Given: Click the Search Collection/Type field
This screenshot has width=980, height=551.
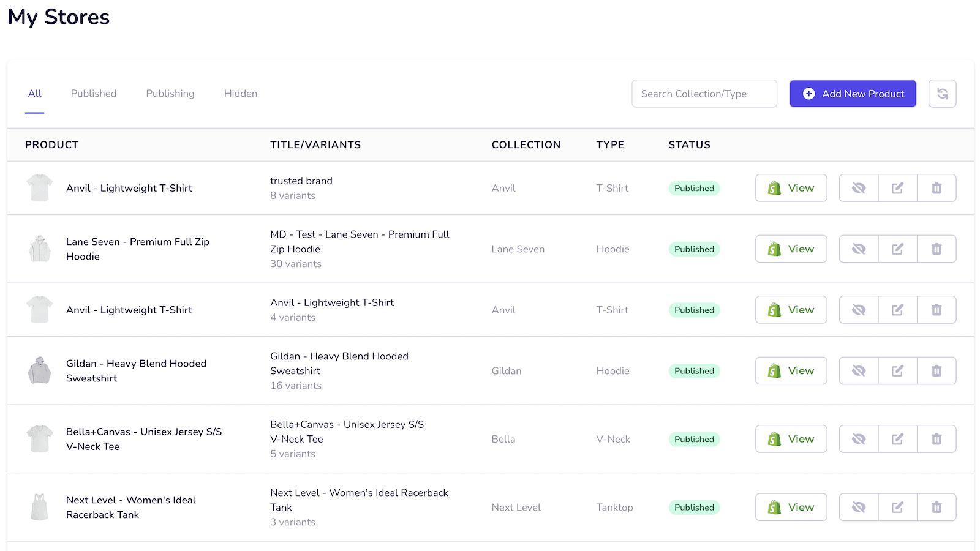Looking at the screenshot, I should coord(704,93).
